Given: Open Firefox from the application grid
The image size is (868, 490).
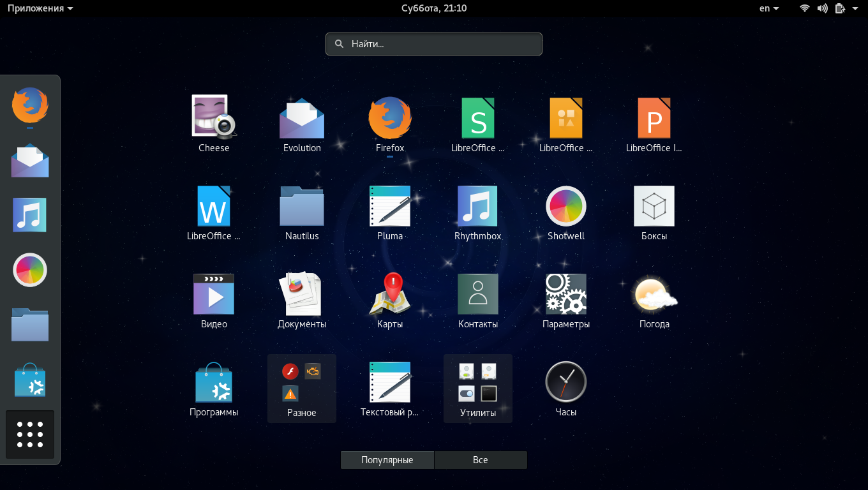Looking at the screenshot, I should pos(390,124).
